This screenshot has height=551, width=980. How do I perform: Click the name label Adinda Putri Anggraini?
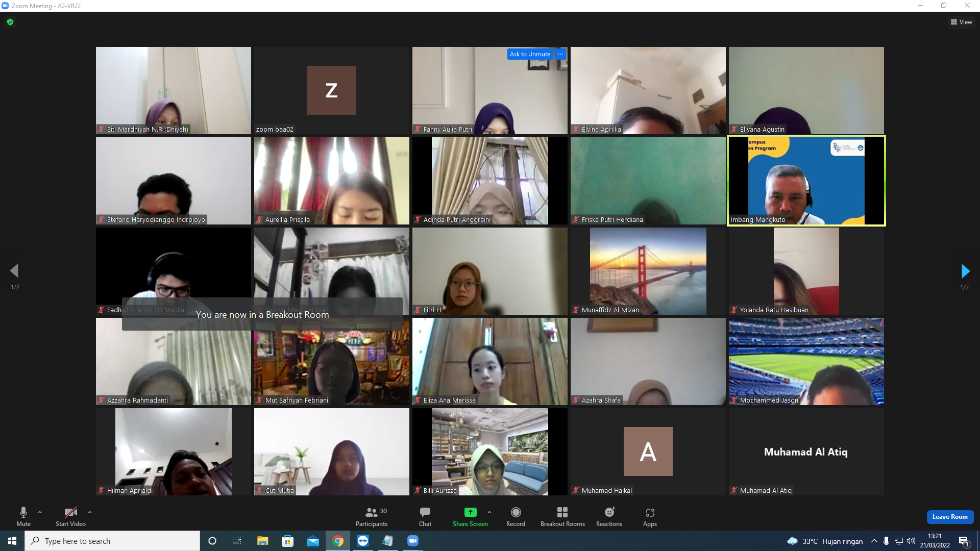(457, 220)
